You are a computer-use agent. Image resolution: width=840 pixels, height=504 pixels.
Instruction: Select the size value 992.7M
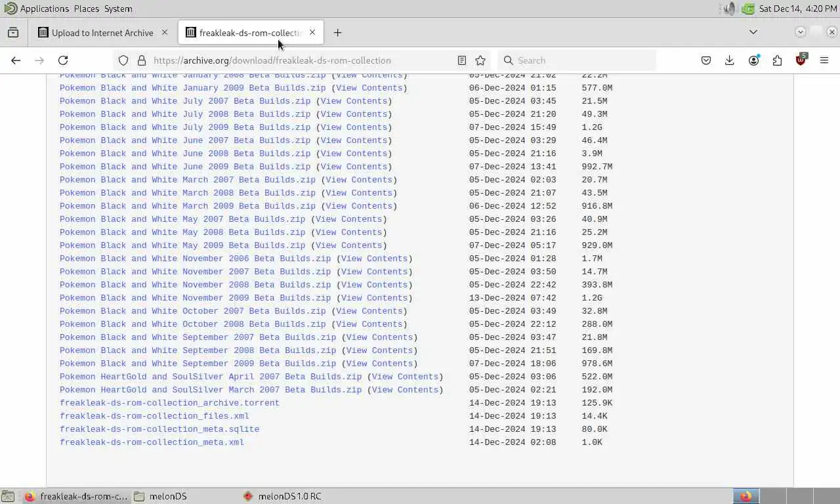click(597, 167)
